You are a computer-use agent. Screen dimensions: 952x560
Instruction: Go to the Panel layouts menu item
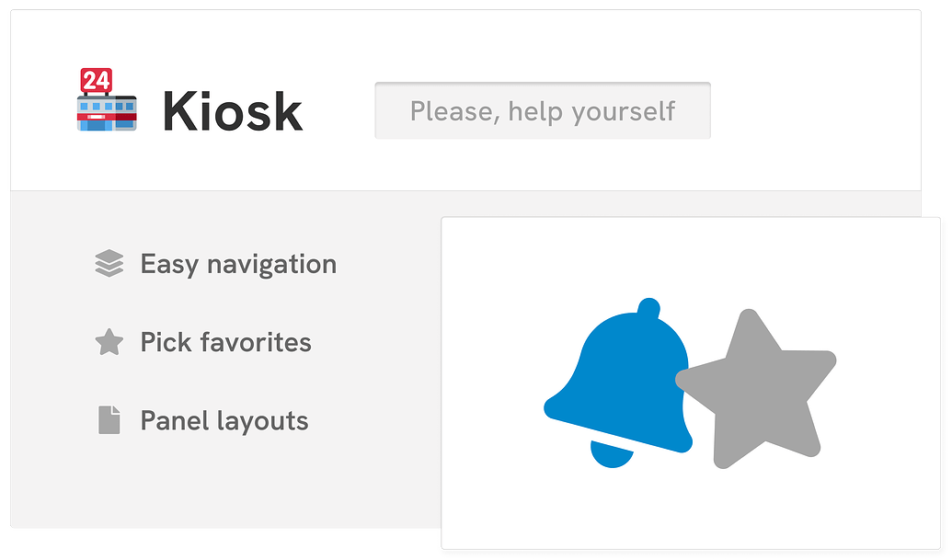(x=224, y=421)
